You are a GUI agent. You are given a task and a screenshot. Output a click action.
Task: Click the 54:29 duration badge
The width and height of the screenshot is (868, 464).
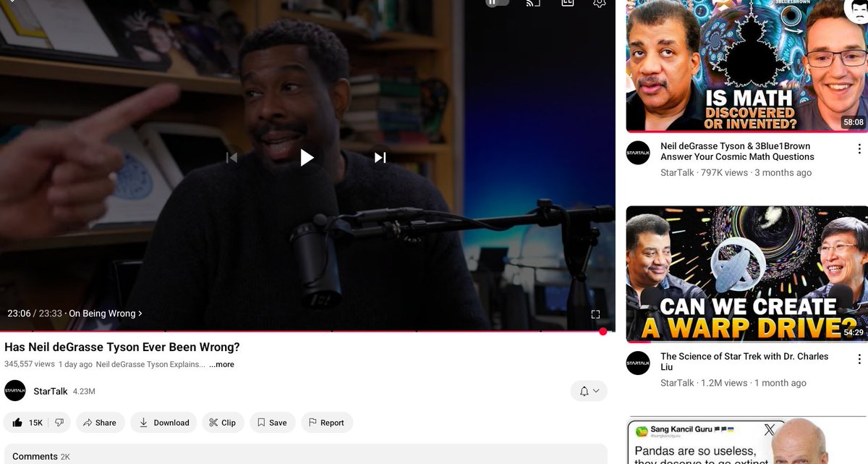[854, 332]
